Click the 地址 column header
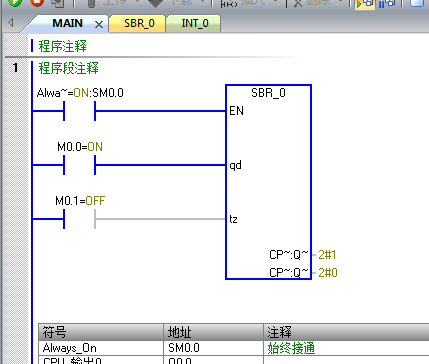This screenshot has height=364, width=429. coord(213,332)
